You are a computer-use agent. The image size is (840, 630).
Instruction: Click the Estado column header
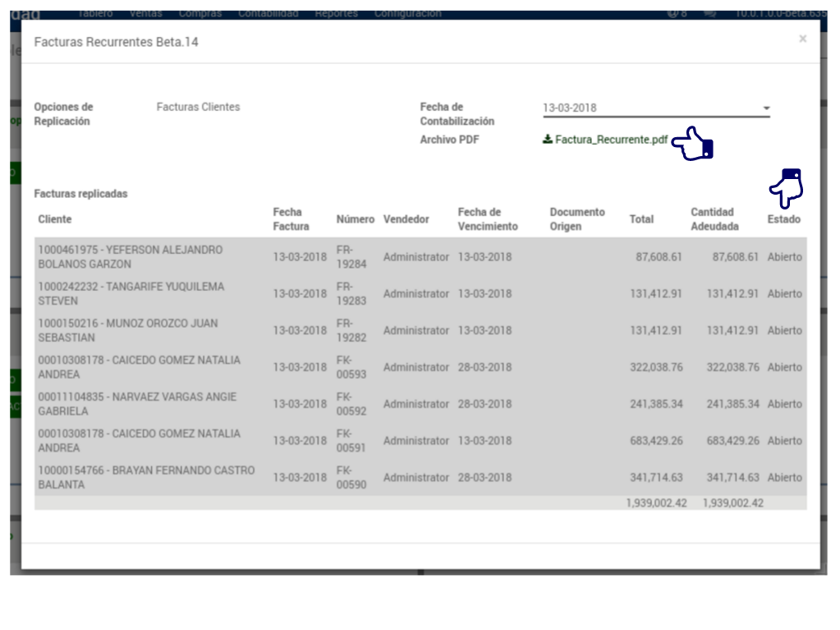[x=783, y=219]
